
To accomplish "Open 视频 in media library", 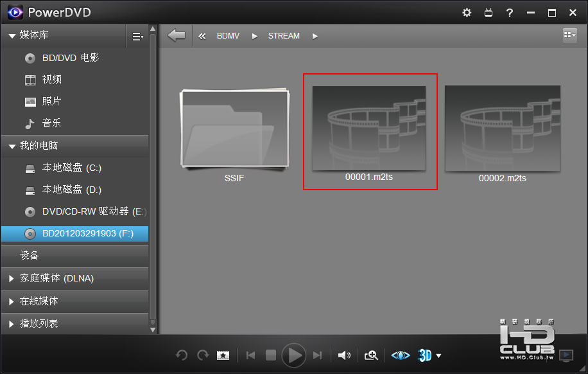I will pyautogui.click(x=52, y=80).
